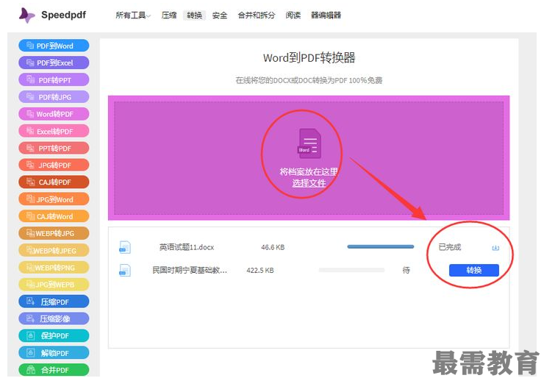The width and height of the screenshot is (544, 392).
Task: Open the WEBP转JPG tool
Action: pos(54,233)
